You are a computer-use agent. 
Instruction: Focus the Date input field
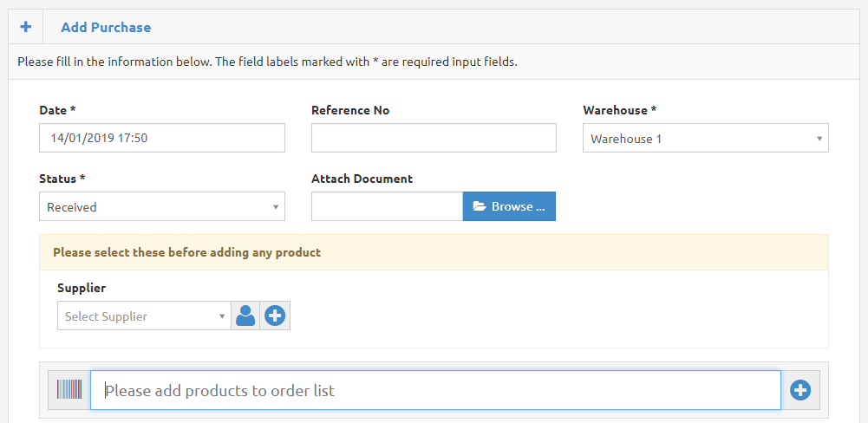pyautogui.click(x=161, y=138)
